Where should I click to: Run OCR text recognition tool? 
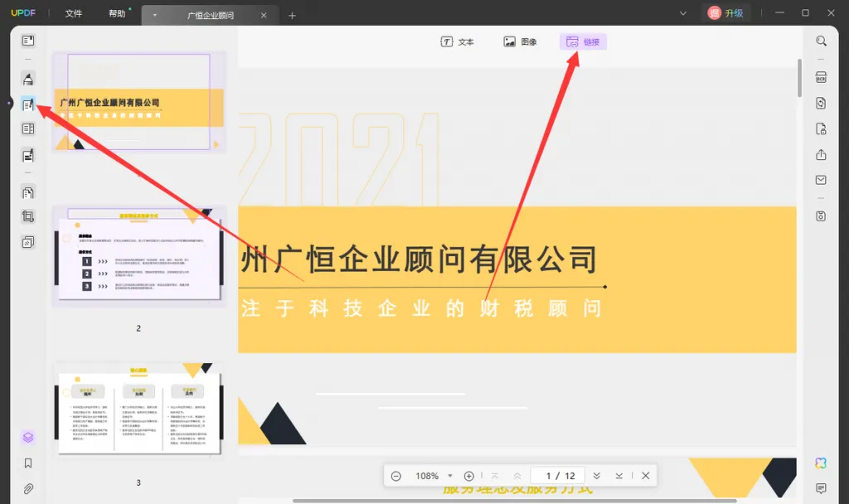click(821, 77)
